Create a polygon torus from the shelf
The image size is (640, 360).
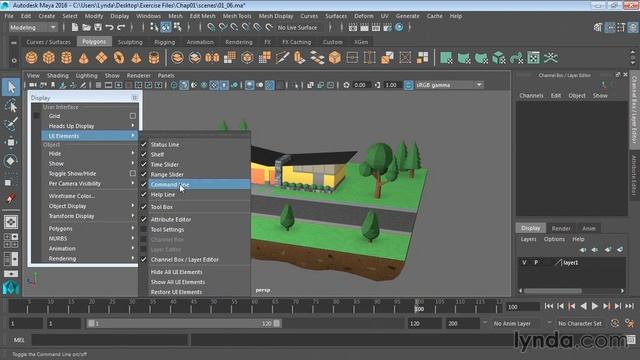pos(119,58)
